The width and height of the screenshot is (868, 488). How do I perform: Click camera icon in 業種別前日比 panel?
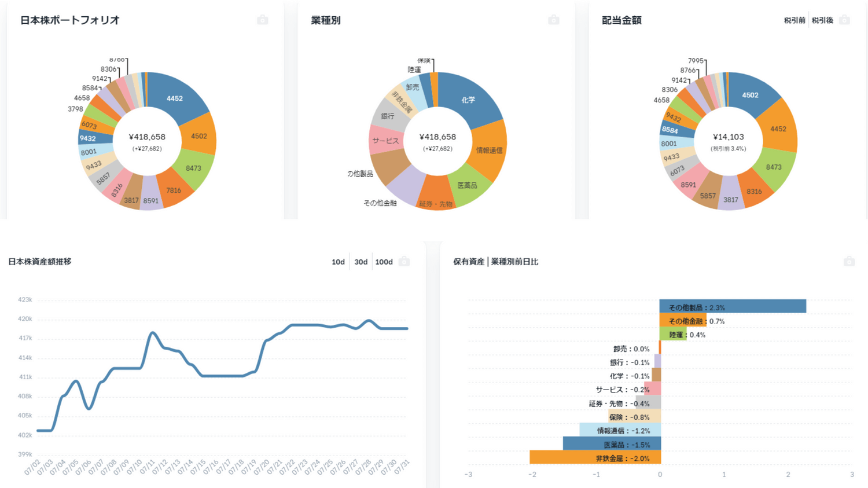click(x=849, y=262)
